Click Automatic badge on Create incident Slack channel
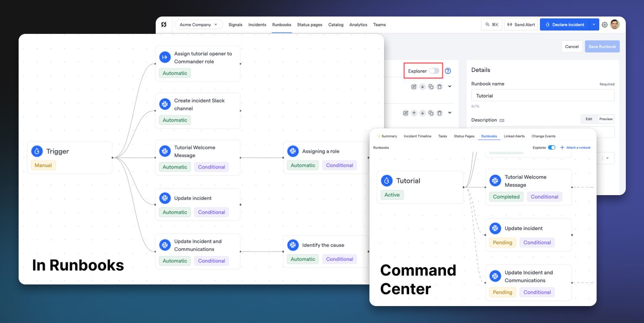This screenshot has height=323, width=644. [x=175, y=120]
